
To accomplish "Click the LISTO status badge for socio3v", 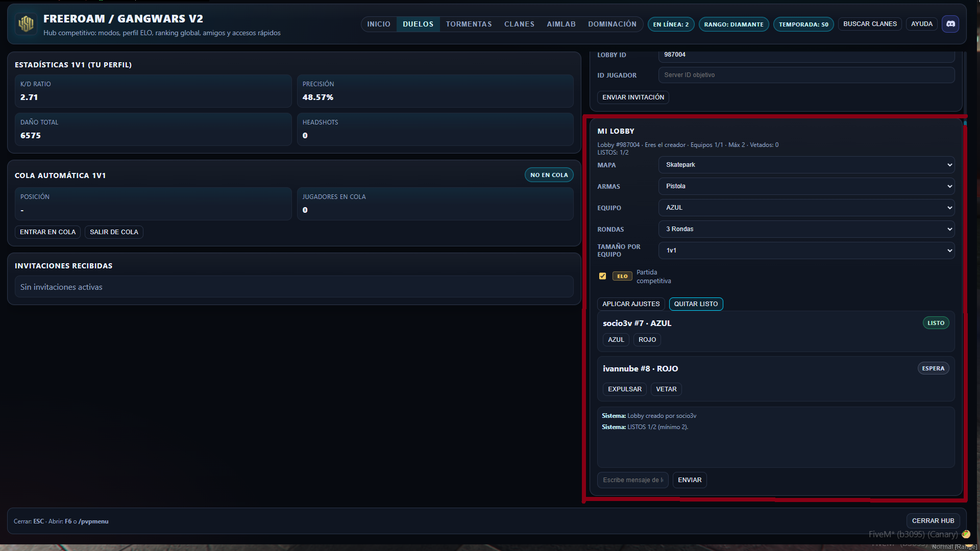I will [936, 323].
